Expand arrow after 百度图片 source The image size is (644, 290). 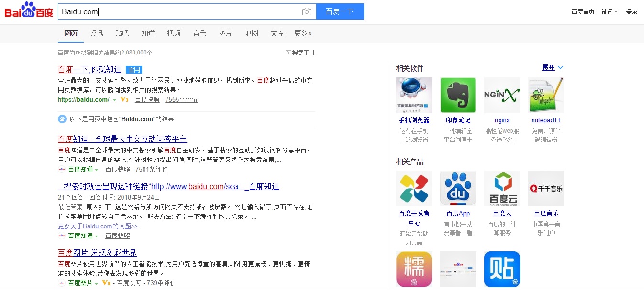96,283
